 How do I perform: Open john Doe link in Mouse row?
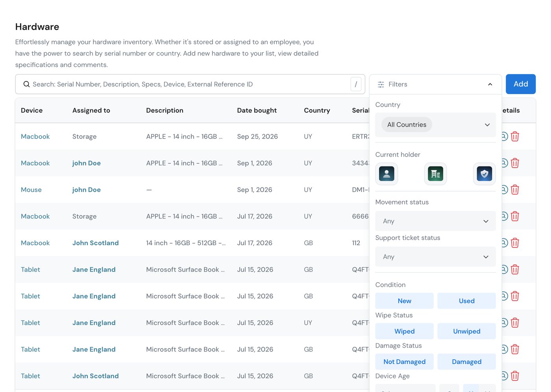point(86,190)
